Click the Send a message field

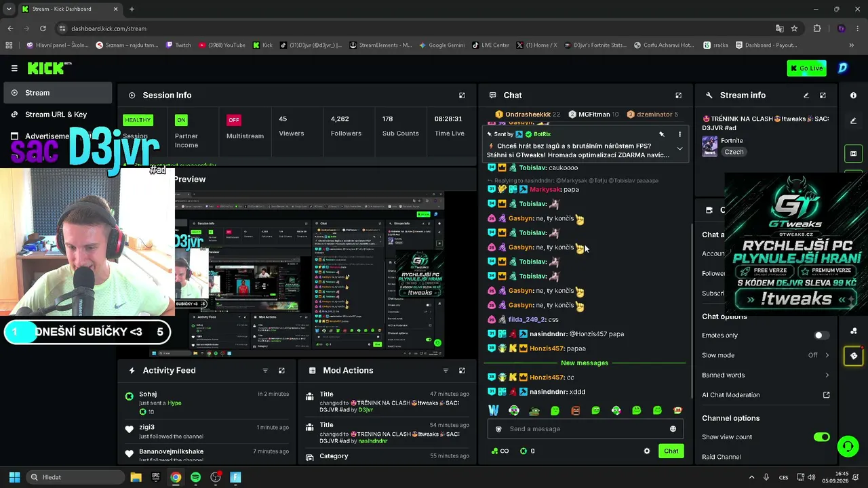coord(585,429)
